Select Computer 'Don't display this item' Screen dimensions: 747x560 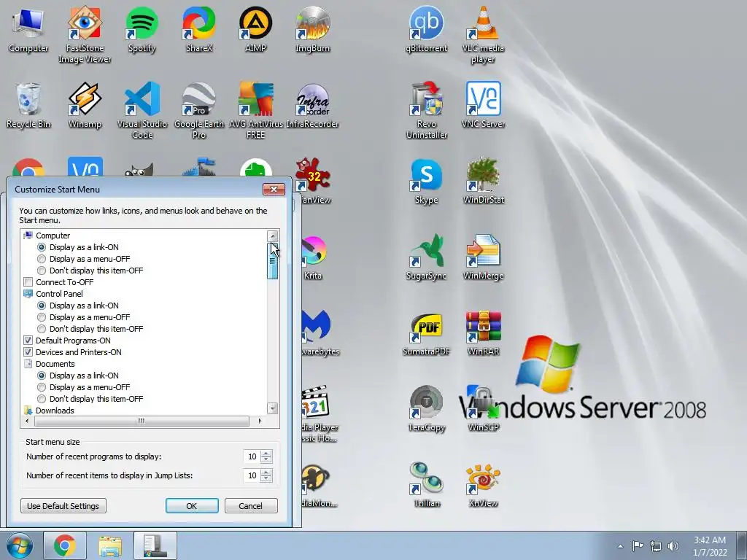42,271
